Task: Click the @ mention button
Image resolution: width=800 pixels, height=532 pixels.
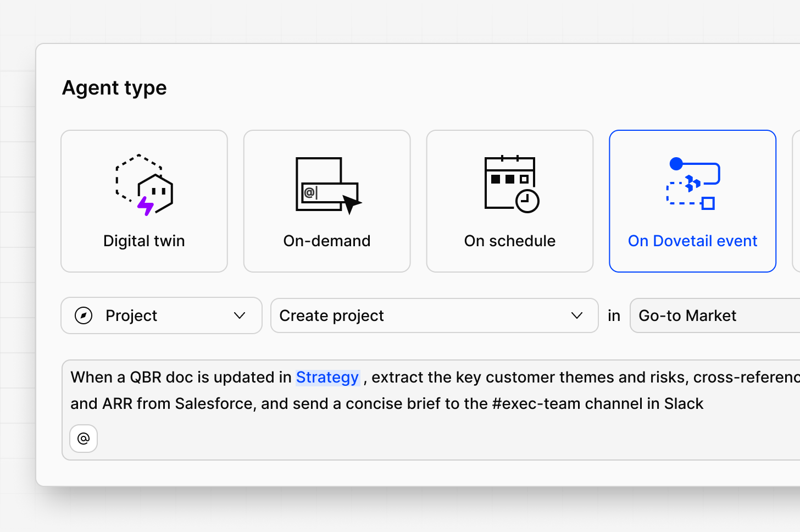Action: click(84, 439)
